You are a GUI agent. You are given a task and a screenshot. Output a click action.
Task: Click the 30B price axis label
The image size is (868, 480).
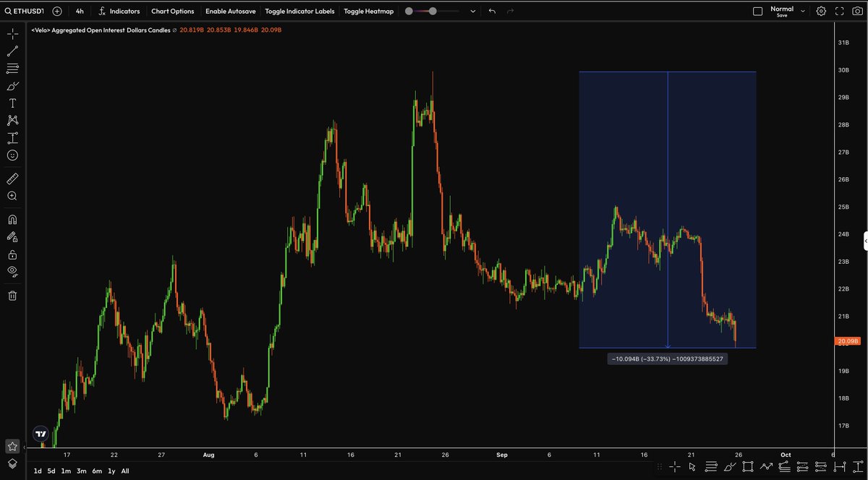[843, 70]
